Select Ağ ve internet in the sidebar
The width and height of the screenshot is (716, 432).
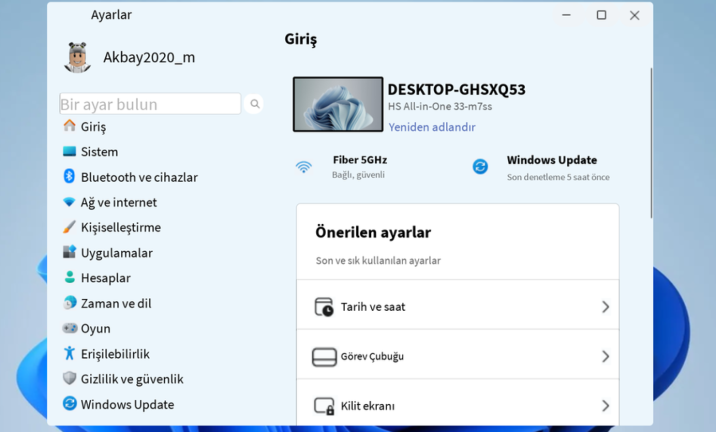pyautogui.click(x=119, y=202)
